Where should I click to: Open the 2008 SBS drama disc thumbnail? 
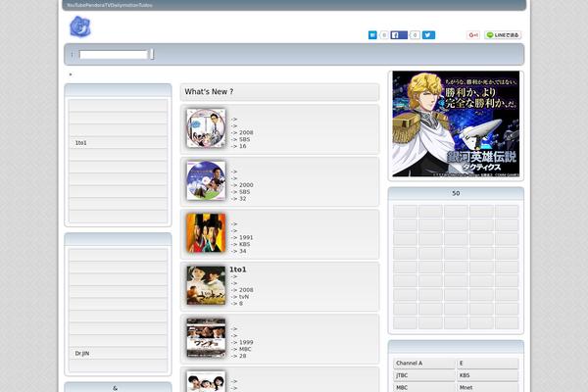click(x=206, y=128)
